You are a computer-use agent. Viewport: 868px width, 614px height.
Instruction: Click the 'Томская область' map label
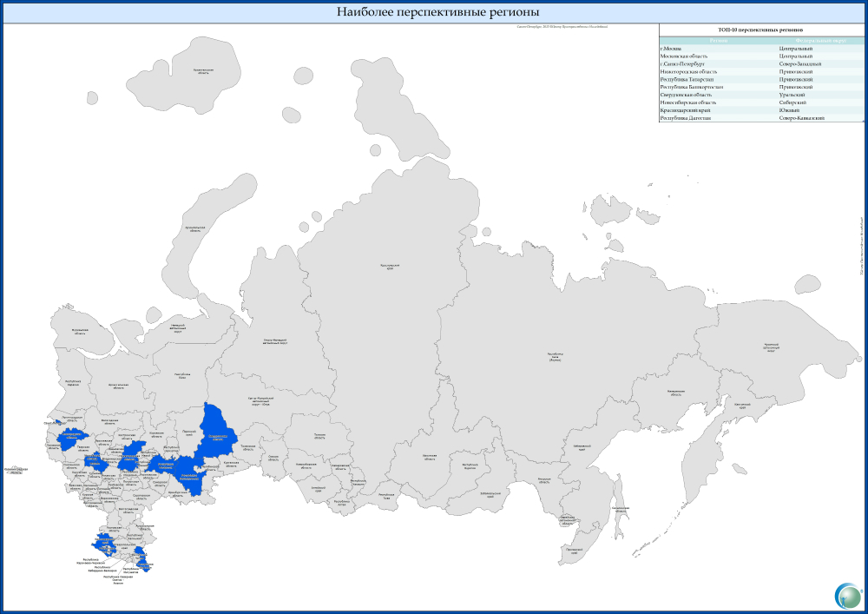point(319,436)
